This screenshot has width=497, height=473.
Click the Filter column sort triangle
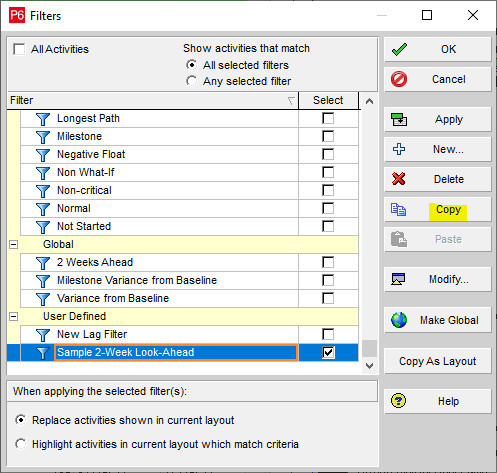pyautogui.click(x=291, y=101)
